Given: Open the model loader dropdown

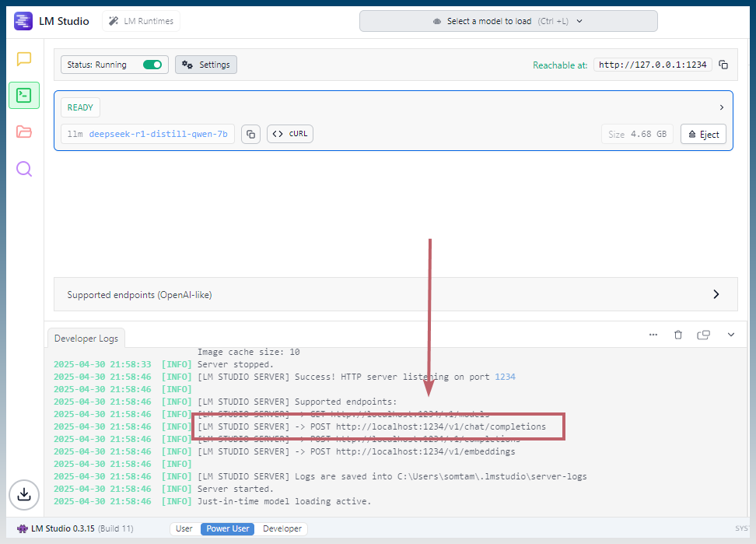Looking at the screenshot, I should 508,21.
